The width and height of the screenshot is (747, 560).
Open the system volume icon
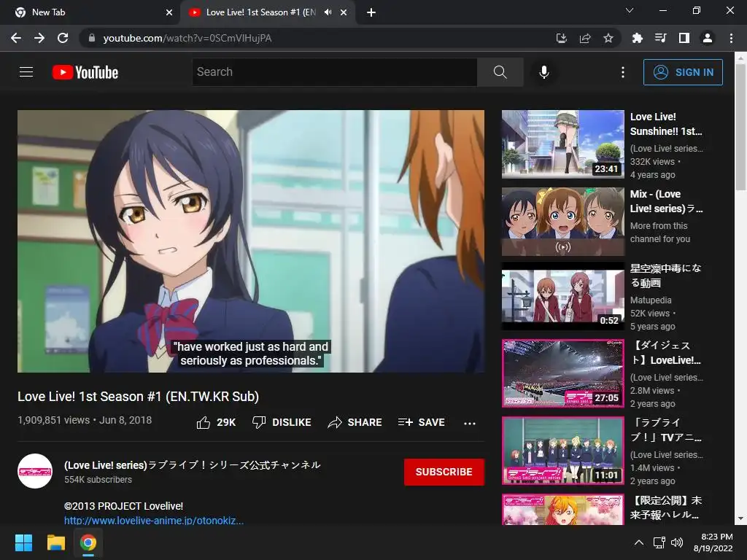click(676, 542)
